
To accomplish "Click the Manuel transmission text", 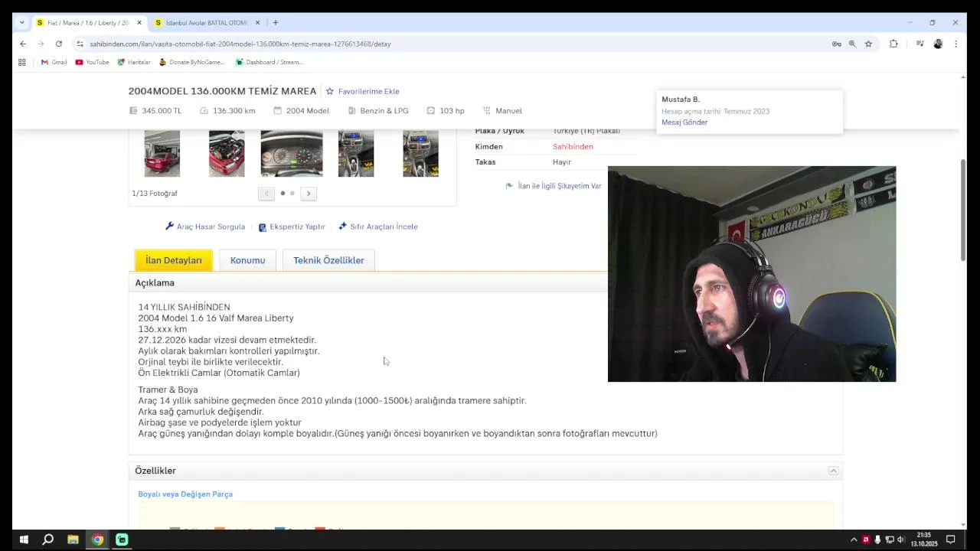I will [508, 111].
